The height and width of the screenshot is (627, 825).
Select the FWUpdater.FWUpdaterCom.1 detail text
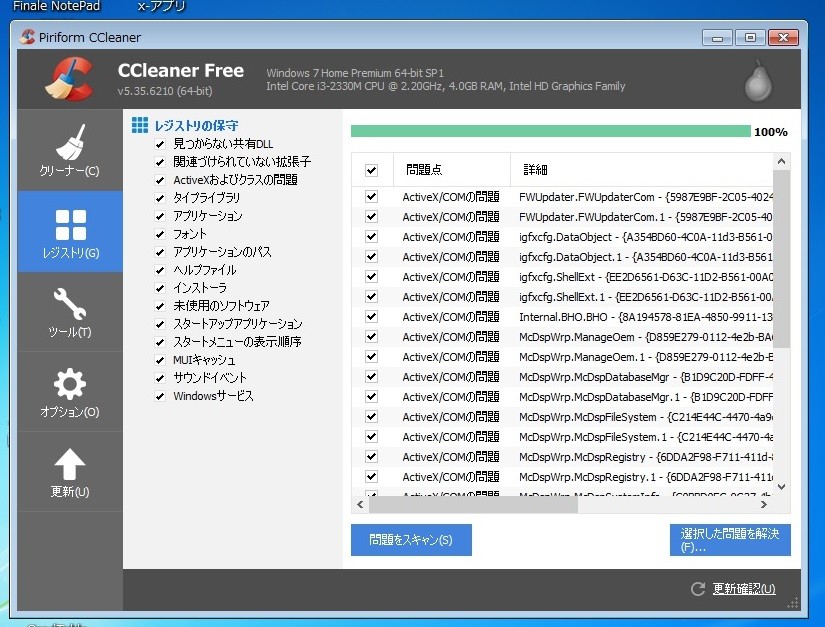(x=646, y=217)
